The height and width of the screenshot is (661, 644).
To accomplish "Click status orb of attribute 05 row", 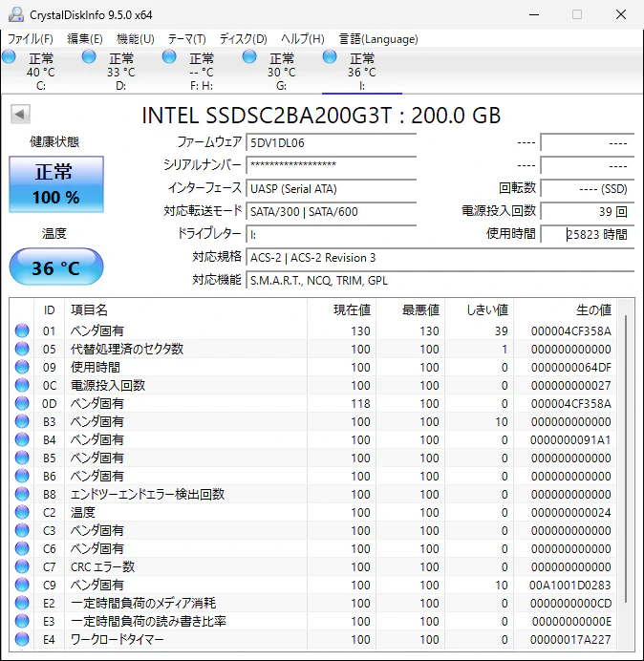I will tap(22, 349).
